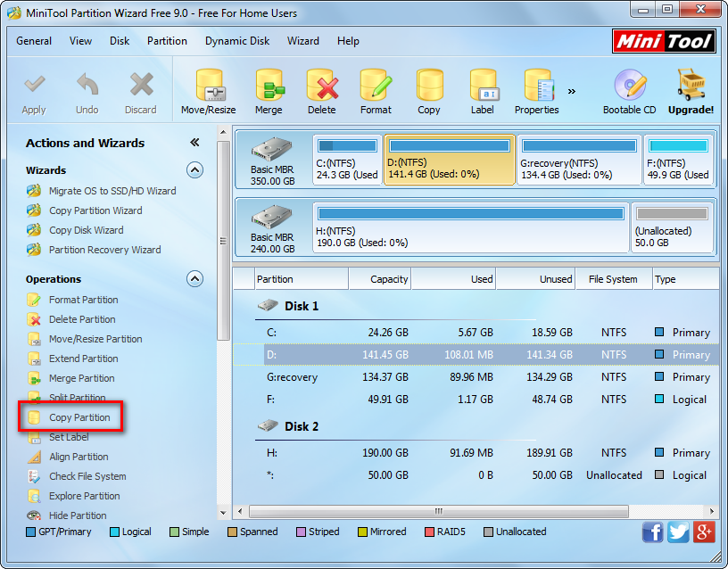Open the Disk menu

[x=120, y=41]
